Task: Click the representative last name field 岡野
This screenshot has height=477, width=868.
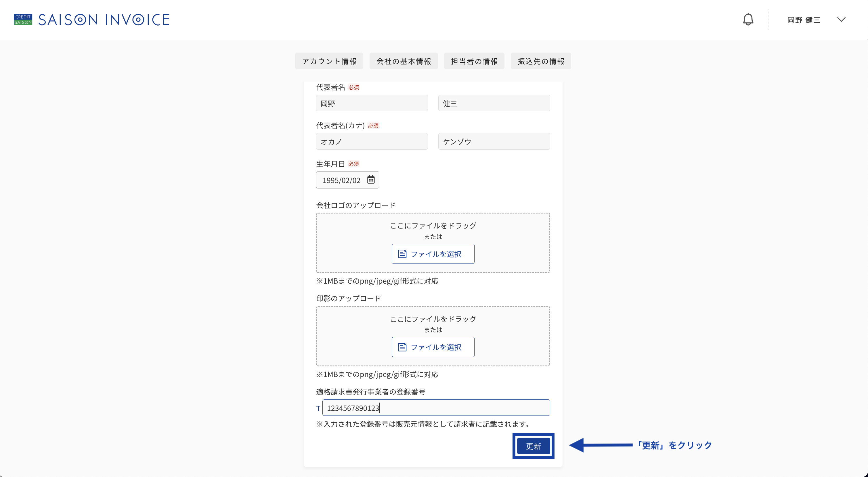Action: tap(372, 103)
